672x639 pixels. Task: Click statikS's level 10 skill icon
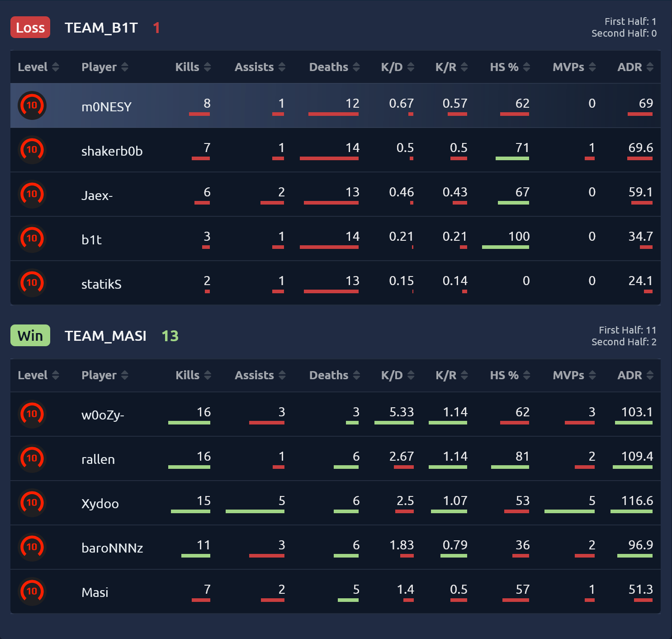[x=32, y=283]
